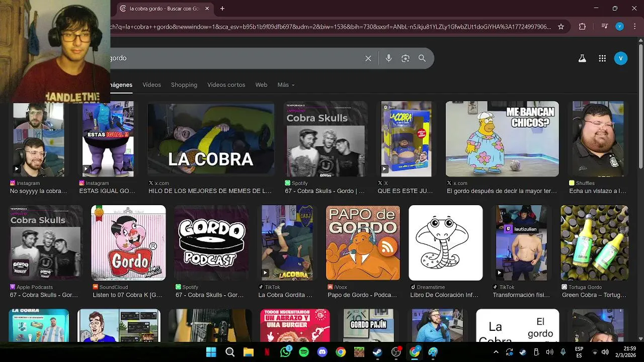
Task: Open the Cobra Skulls Spotify thumbnail
Action: [x=326, y=139]
